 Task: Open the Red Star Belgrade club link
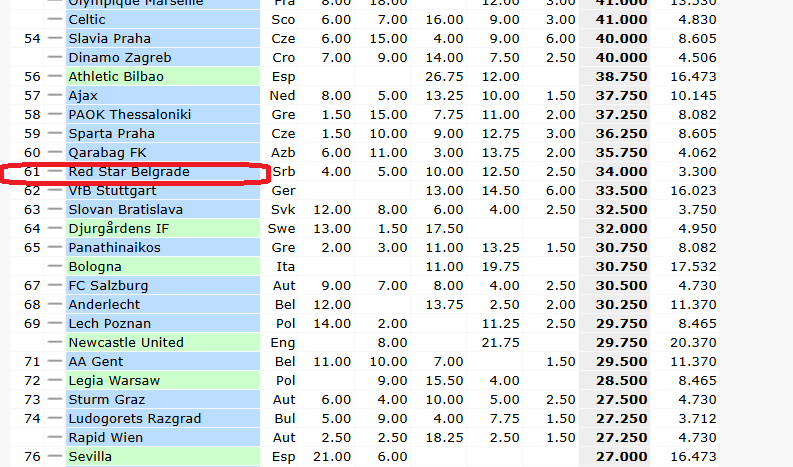(x=129, y=172)
